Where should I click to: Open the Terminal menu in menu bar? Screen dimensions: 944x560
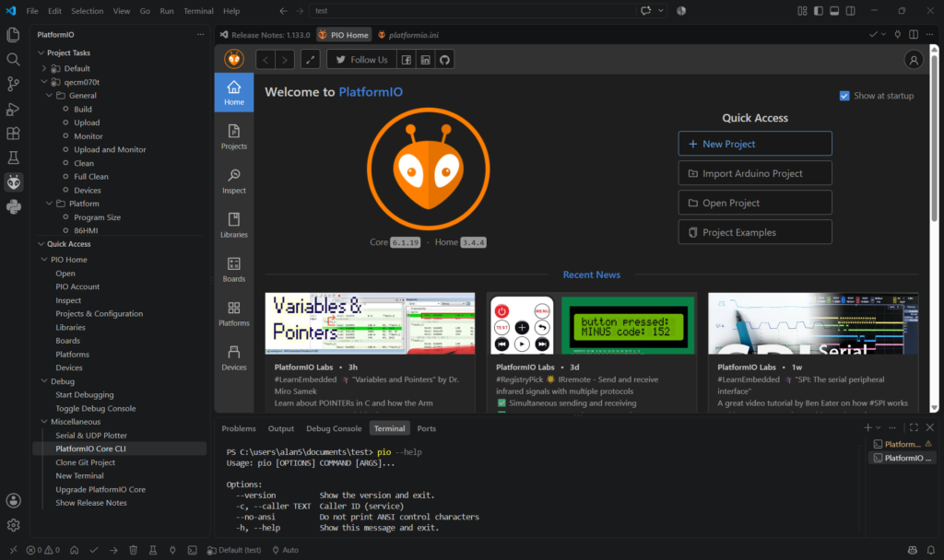198,11
